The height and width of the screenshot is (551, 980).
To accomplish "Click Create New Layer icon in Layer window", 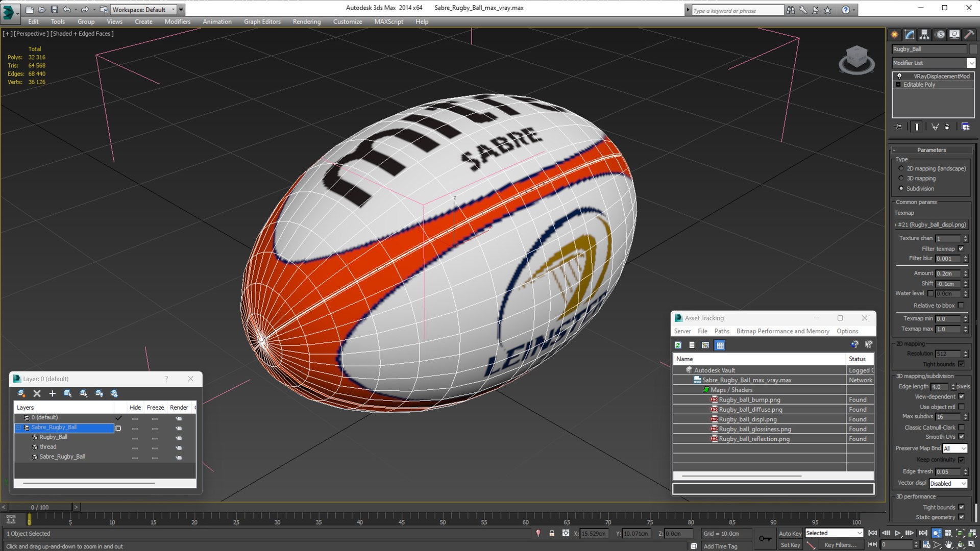I will pyautogui.click(x=21, y=393).
